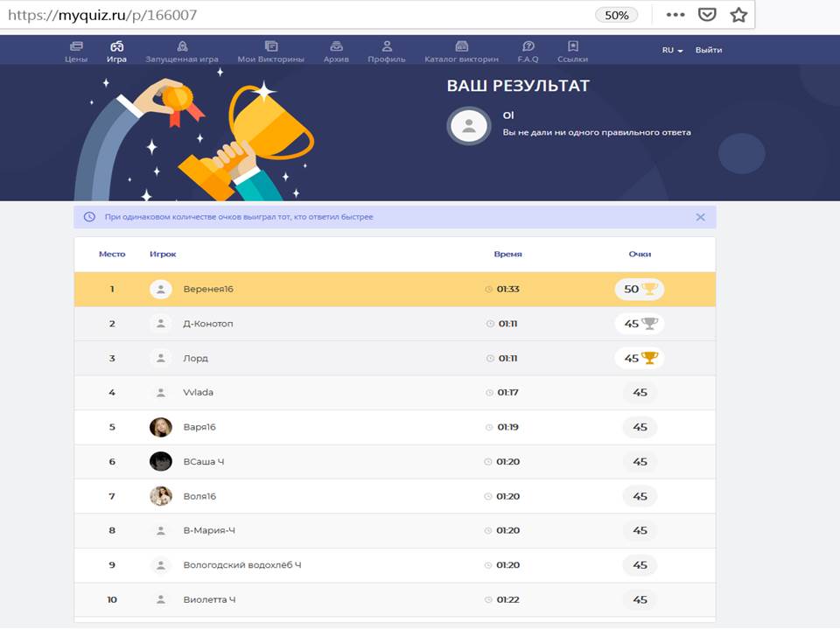Open Запущенная игра navigation icon
The height and width of the screenshot is (630, 840).
click(182, 46)
